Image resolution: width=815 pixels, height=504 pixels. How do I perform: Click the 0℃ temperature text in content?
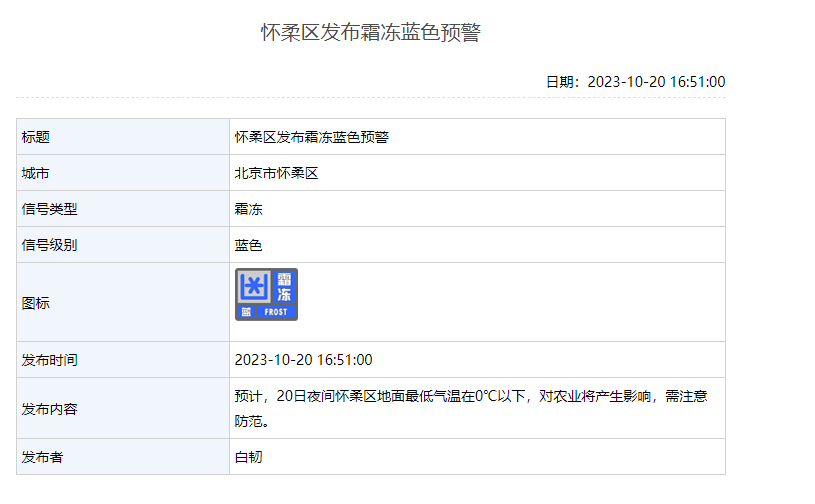[486, 396]
